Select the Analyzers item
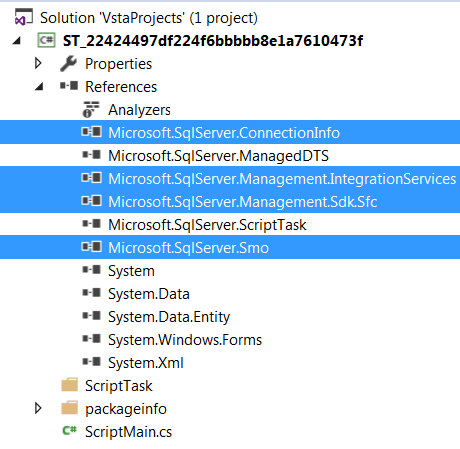The width and height of the screenshot is (460, 449). pos(139,110)
